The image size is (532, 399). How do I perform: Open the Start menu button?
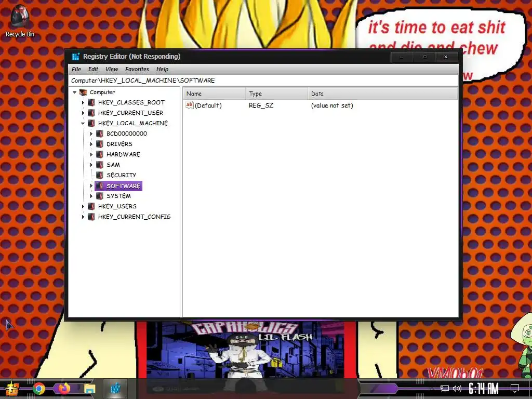12,389
